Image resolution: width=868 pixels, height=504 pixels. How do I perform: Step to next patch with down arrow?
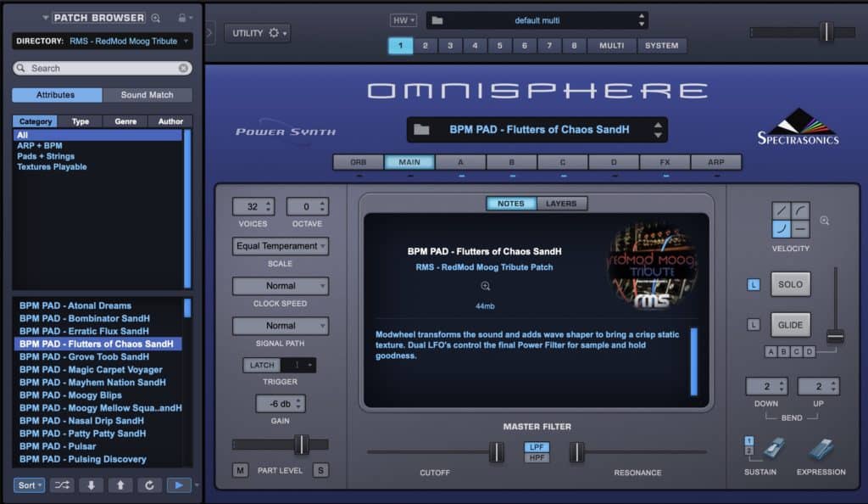click(92, 485)
